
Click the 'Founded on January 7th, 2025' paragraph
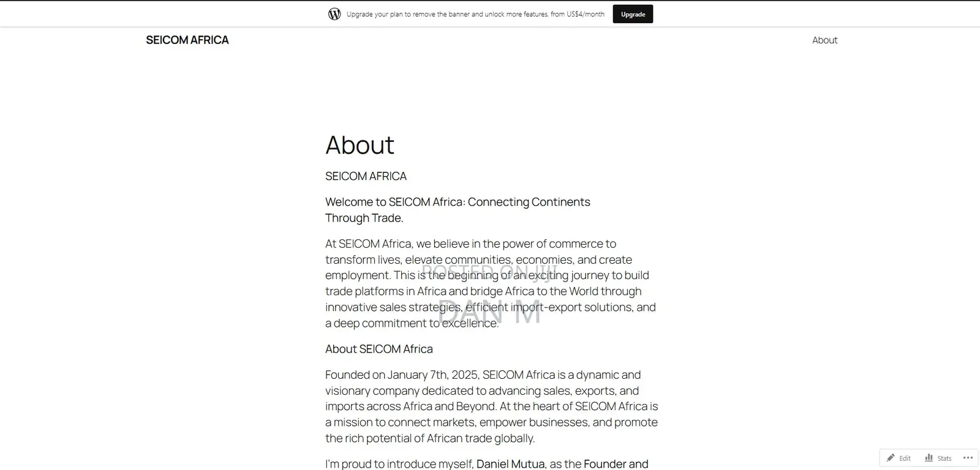point(492,406)
